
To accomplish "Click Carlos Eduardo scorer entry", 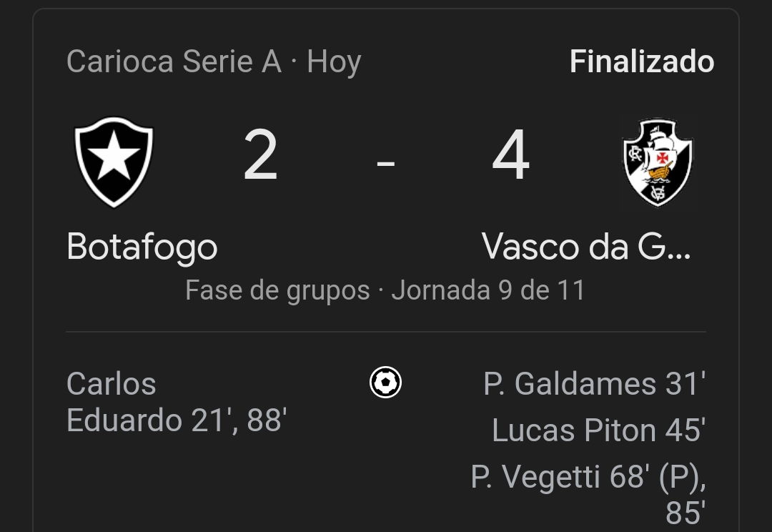I will point(177,402).
